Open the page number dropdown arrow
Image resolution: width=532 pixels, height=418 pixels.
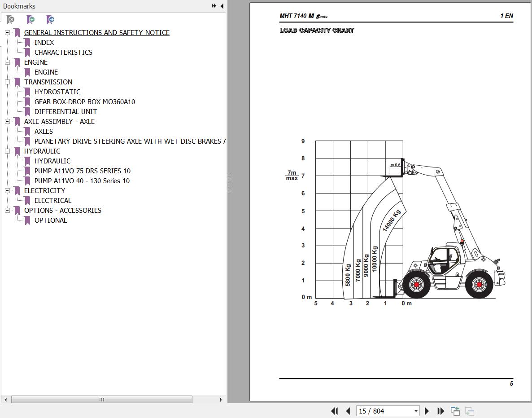[416, 411]
